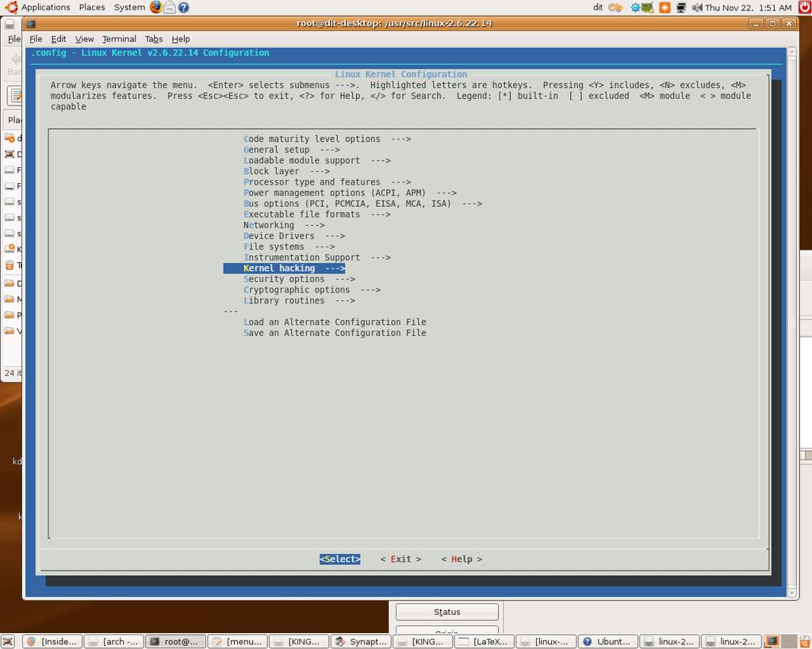Expand Block layer submenu
The width and height of the screenshot is (812, 649).
[x=286, y=171]
